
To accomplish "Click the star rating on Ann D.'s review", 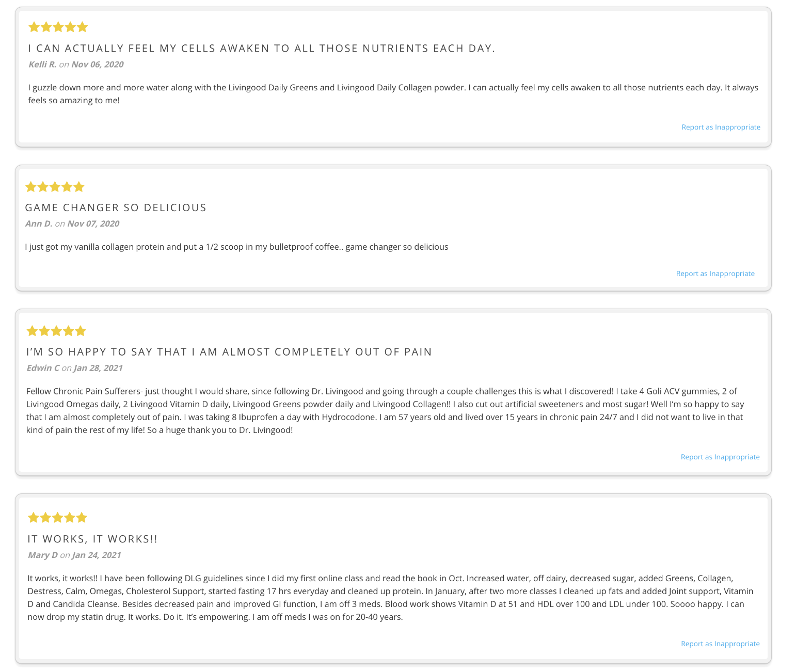I will click(55, 187).
